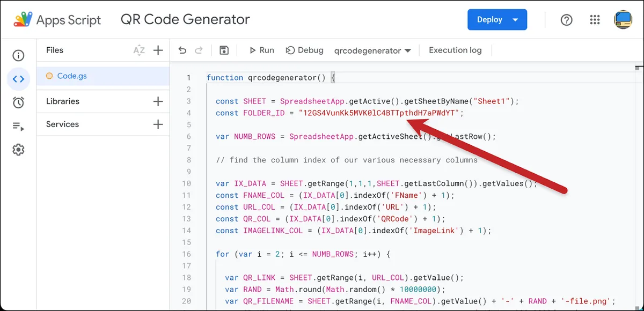Save project with the floppy disk icon
This screenshot has width=644, height=311.
coord(224,50)
